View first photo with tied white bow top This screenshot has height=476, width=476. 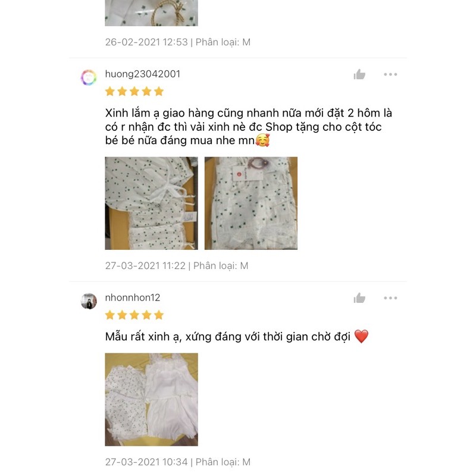click(152, 203)
